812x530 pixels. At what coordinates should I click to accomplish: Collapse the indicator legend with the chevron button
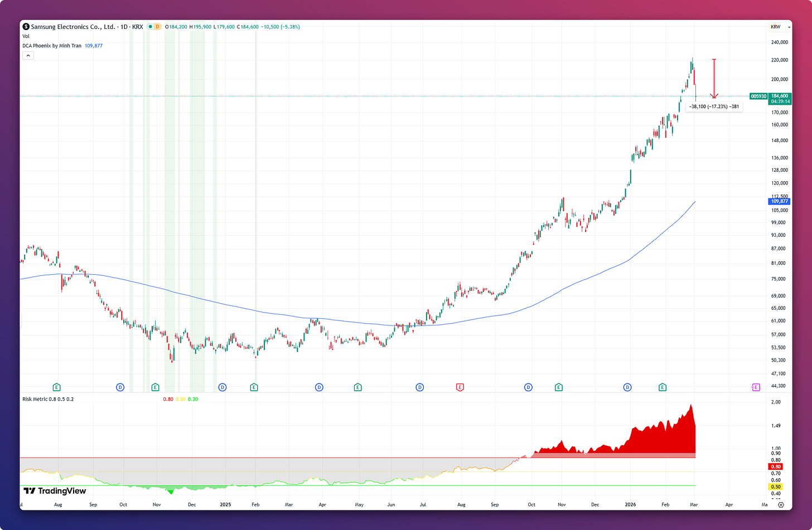coord(28,55)
